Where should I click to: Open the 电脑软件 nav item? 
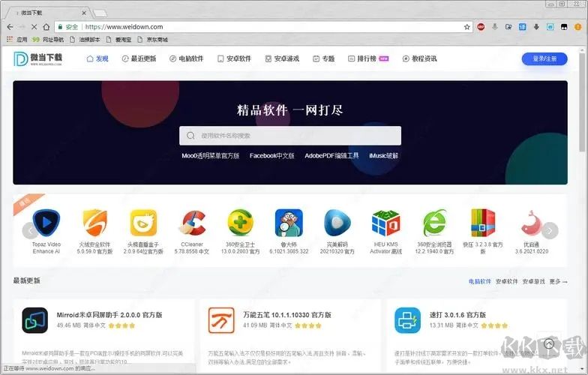tap(187, 58)
